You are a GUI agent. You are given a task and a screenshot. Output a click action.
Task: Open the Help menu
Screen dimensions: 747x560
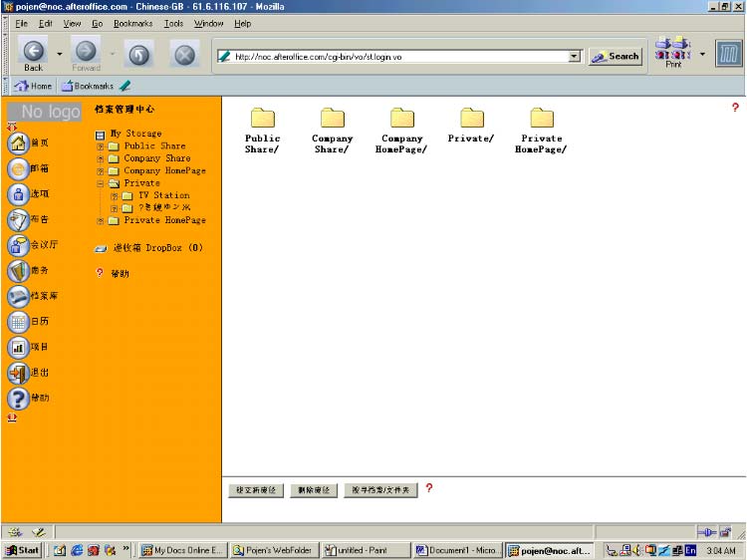coord(242,23)
